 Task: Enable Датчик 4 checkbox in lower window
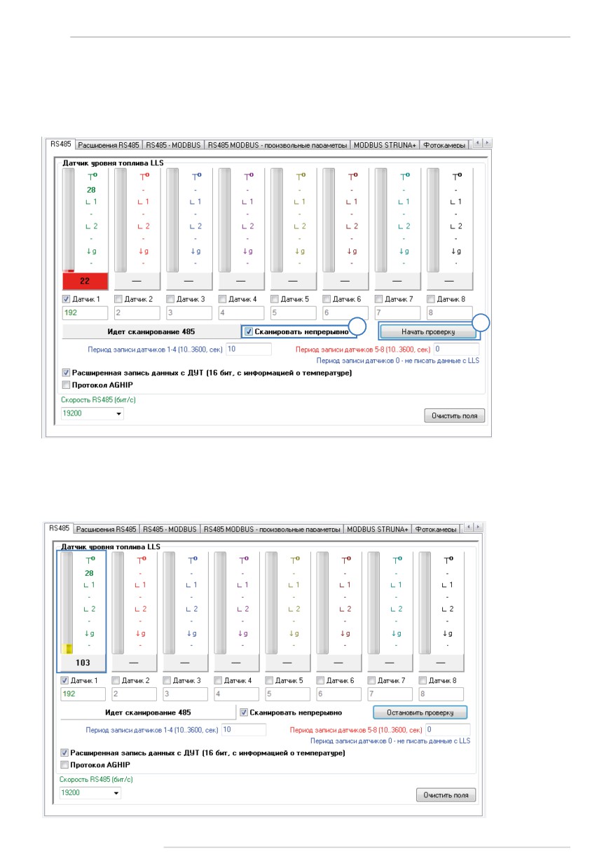coord(218,680)
